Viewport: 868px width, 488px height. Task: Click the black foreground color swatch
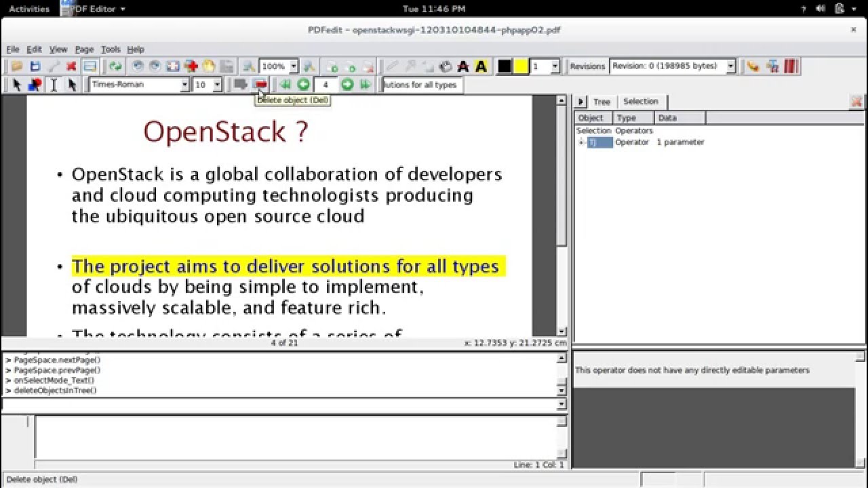[x=505, y=66]
